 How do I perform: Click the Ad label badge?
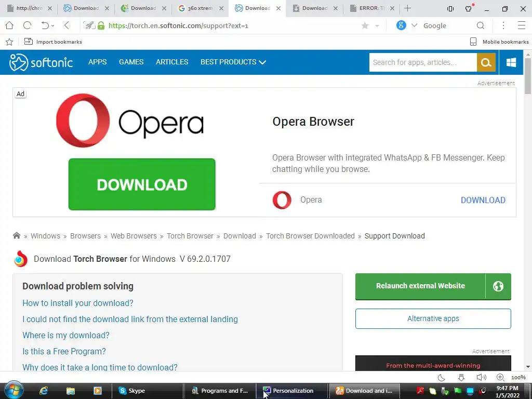(20, 94)
